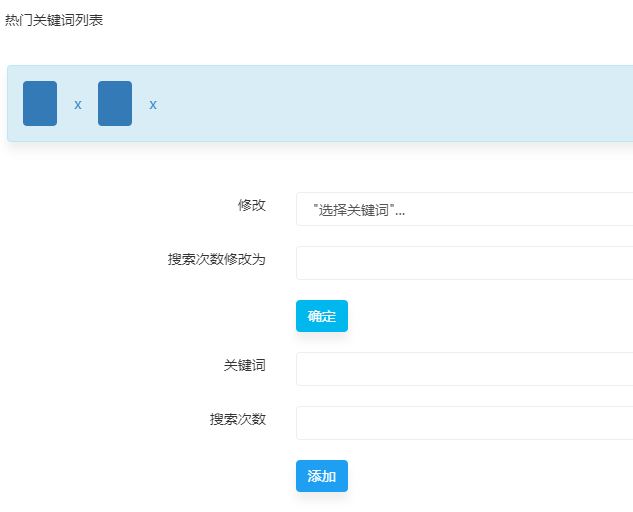Select the first blue keyword tag
This screenshot has height=512, width=633.
[40, 103]
